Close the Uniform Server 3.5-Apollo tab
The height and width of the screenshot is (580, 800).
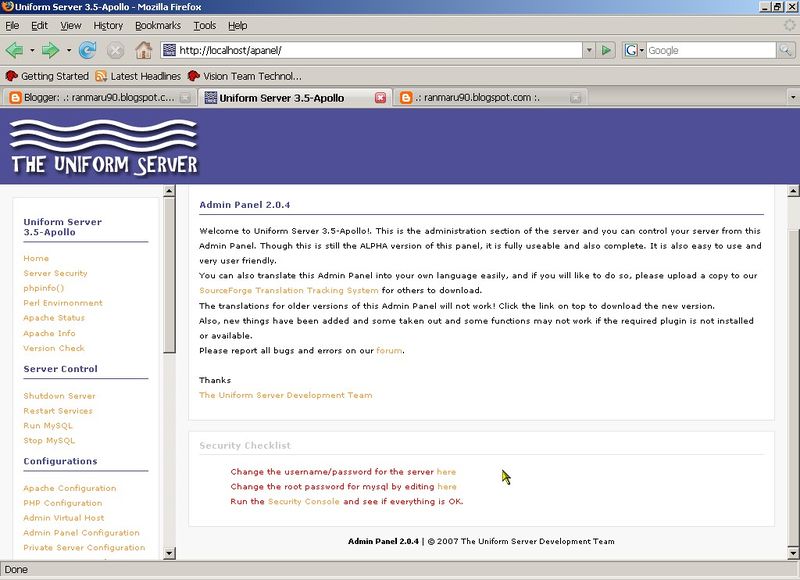point(381,98)
